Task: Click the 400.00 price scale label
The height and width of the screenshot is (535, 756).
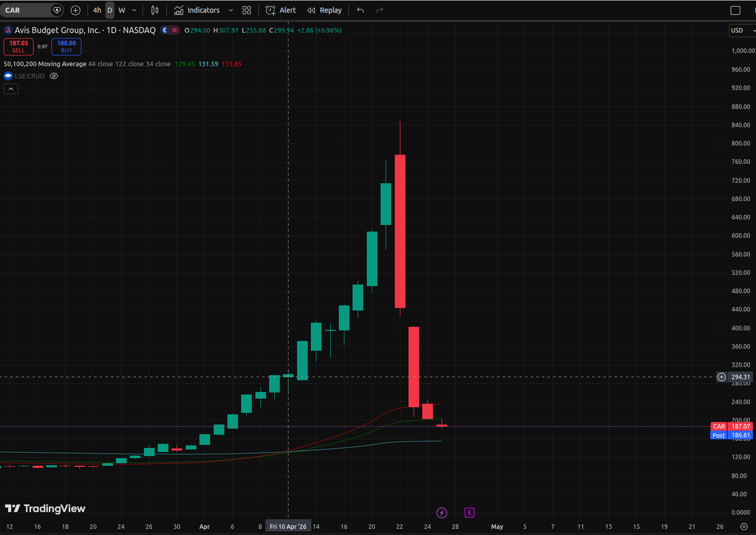Action: pos(741,328)
